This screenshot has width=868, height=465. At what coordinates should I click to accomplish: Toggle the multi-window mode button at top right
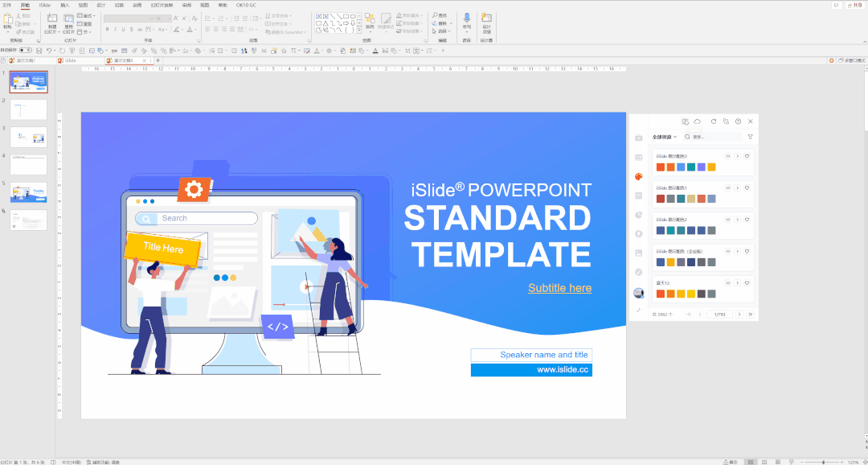(x=850, y=60)
